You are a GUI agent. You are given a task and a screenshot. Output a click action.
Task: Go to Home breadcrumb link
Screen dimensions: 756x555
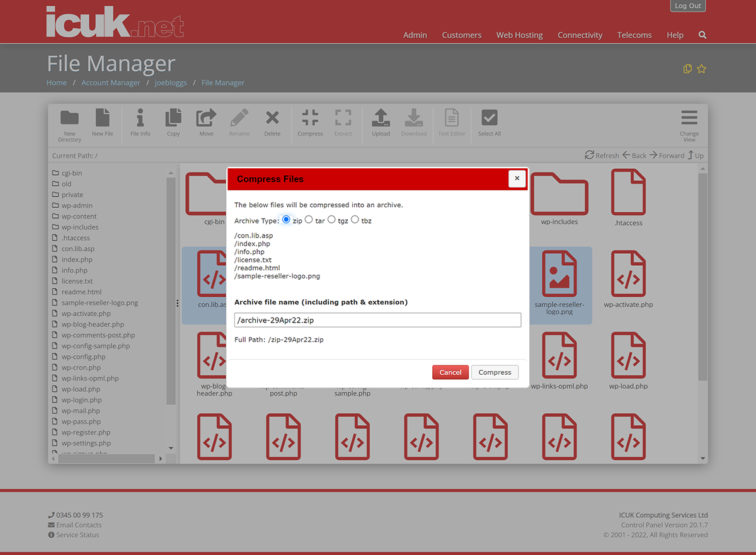coord(57,83)
